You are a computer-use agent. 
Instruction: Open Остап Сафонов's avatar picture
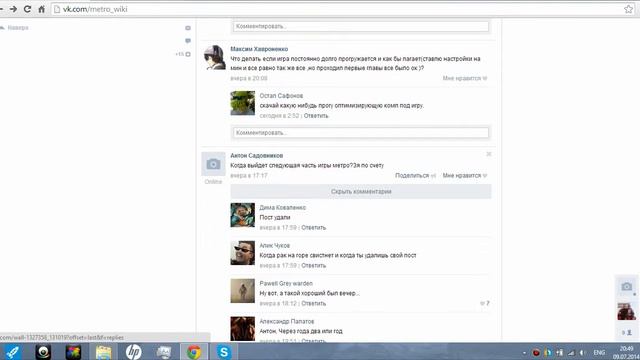(242, 103)
